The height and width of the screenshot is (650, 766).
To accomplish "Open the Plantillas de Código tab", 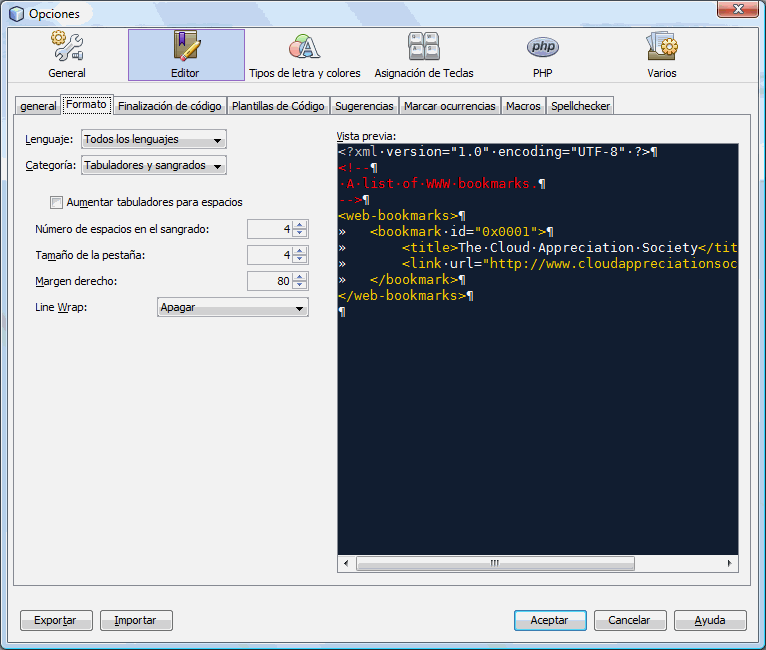I will (x=278, y=106).
